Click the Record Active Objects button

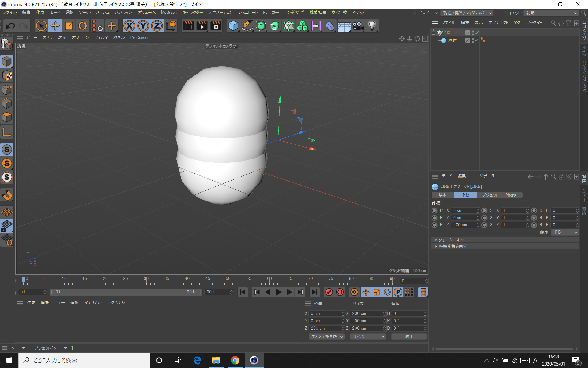click(329, 292)
